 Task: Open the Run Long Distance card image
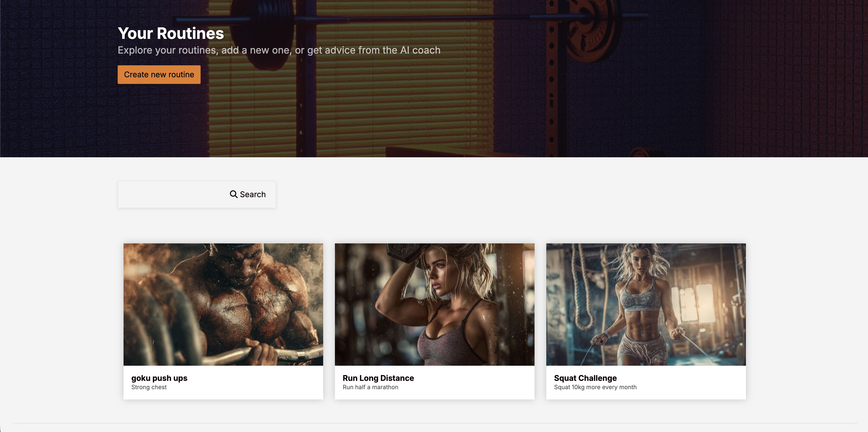tap(434, 304)
